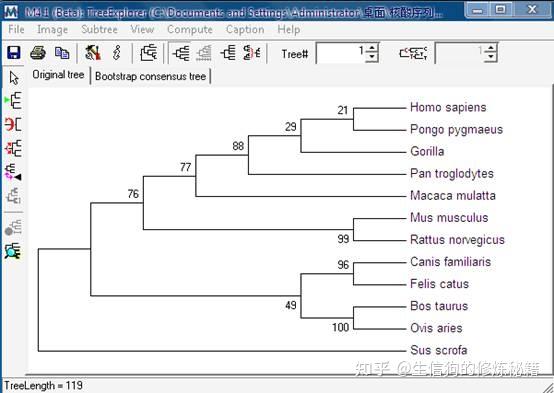Open the Help menu

click(289, 30)
